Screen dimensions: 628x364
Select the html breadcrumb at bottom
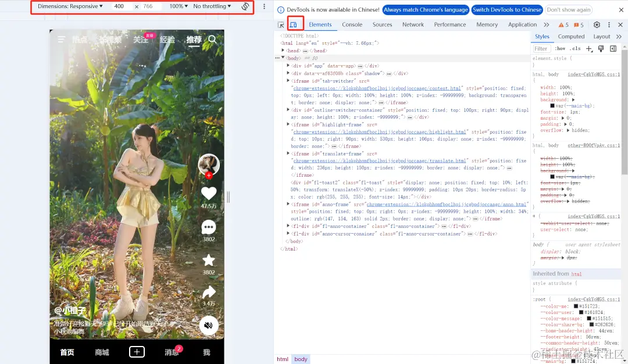283,359
